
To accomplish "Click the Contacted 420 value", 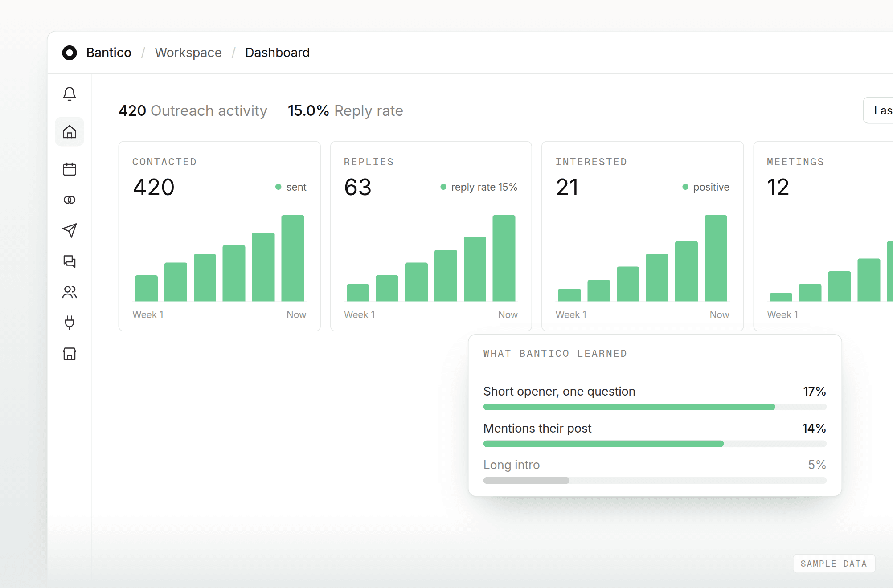I will [x=154, y=187].
